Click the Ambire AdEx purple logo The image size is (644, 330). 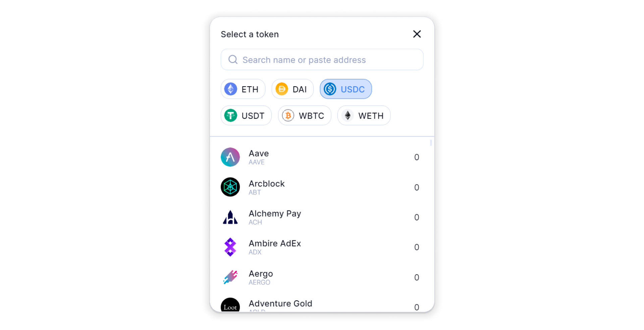(230, 247)
